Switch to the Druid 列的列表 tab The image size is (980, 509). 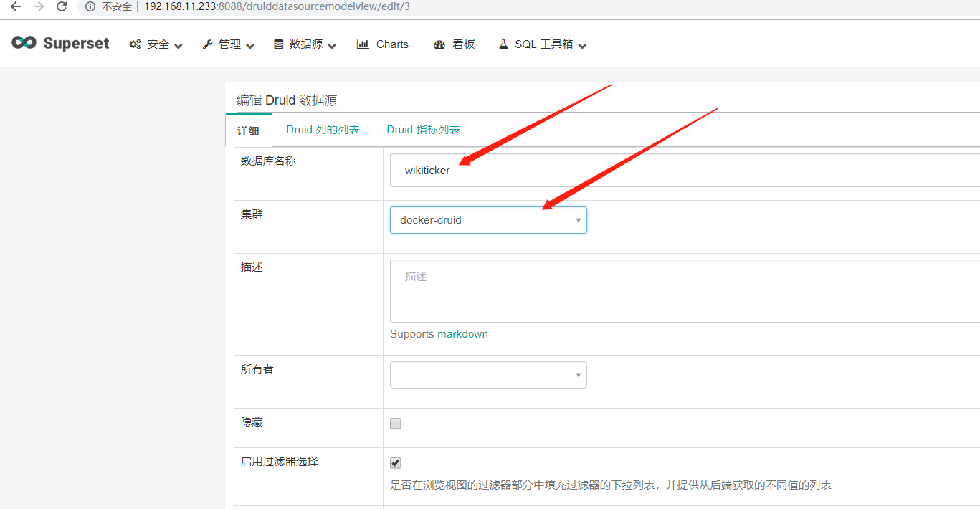[323, 130]
